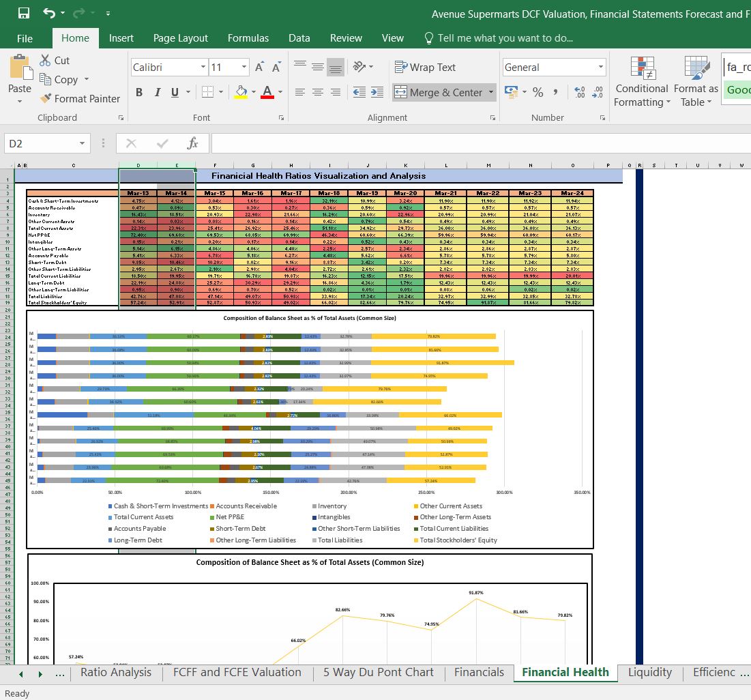Toggle Bold formatting

139,92
